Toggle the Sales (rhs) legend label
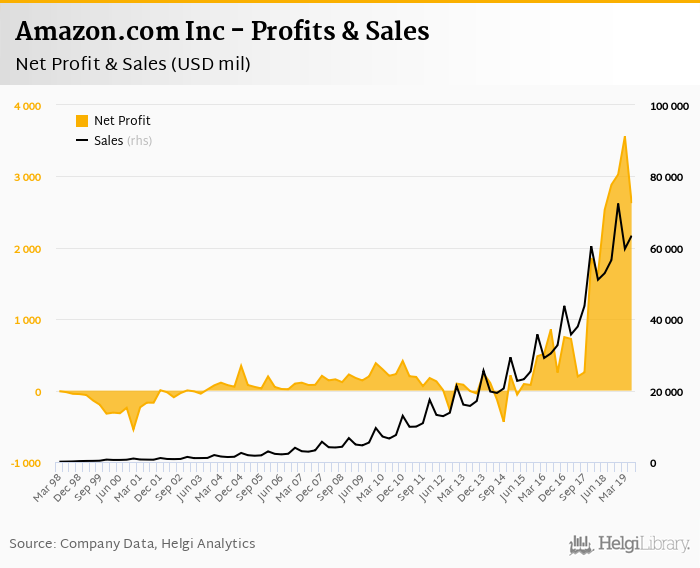The width and height of the screenshot is (700, 568). [123, 141]
